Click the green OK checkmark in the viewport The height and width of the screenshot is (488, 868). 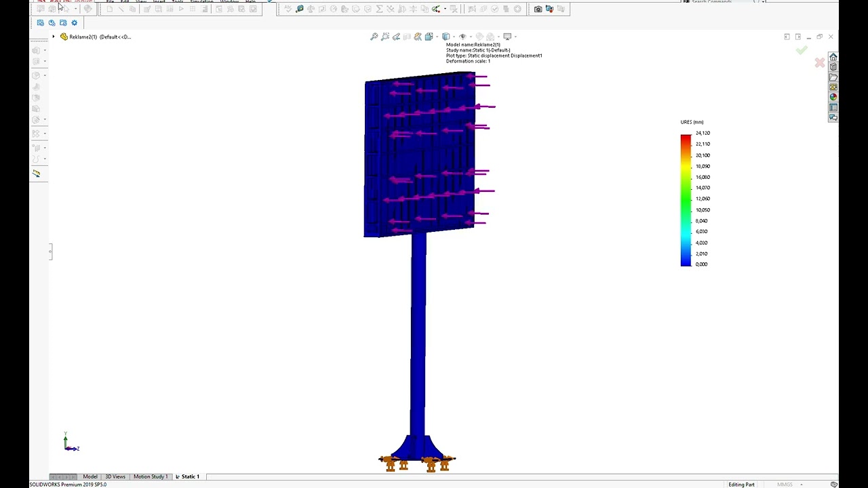802,51
